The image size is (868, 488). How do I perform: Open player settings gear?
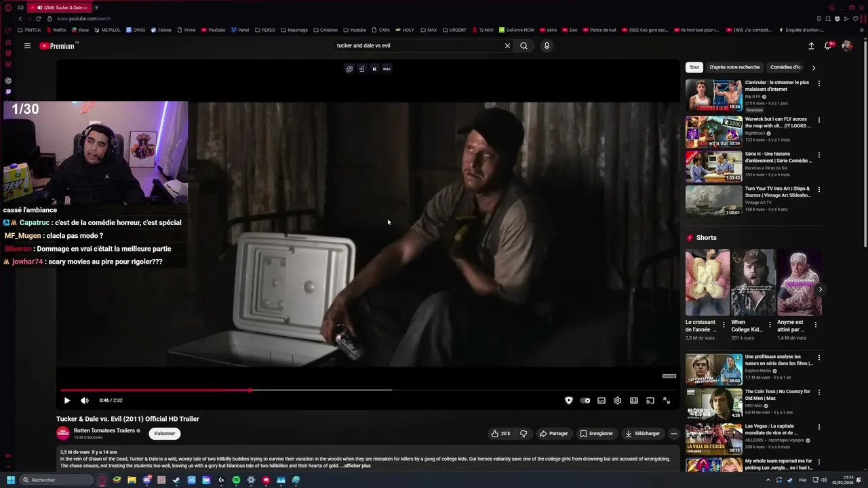[x=618, y=401]
